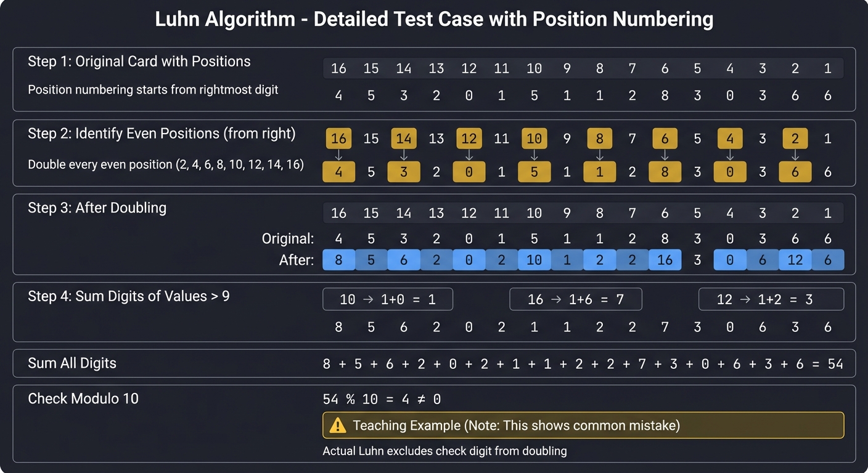
Task: Click the arrow inside the "16 → 1+6 = 7" box
Action: pos(555,299)
